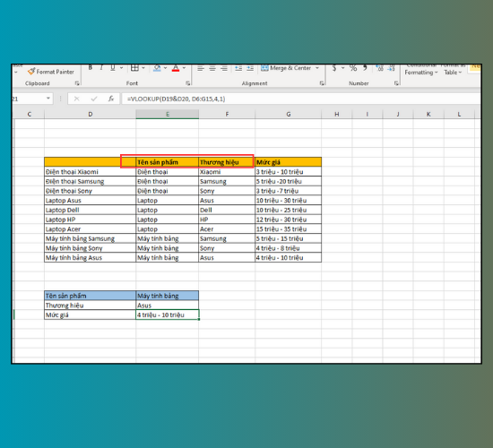Click cell 'Máy tính bảng Asus'
The image size is (493, 448).
click(x=91, y=257)
